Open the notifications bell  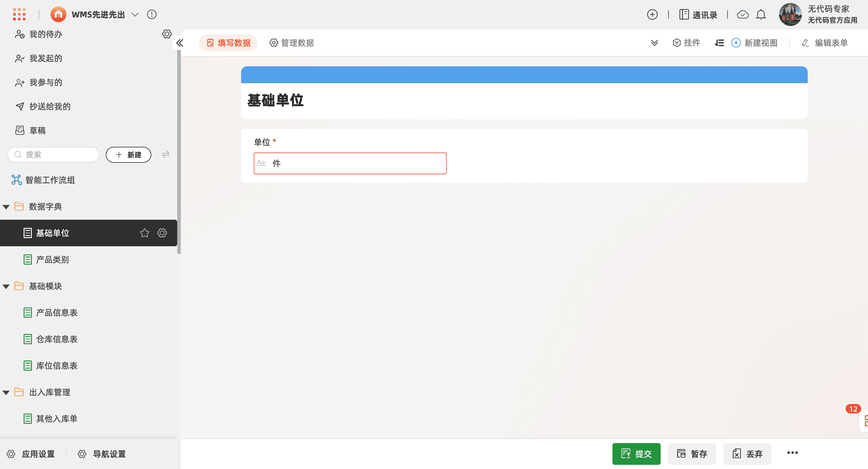761,14
